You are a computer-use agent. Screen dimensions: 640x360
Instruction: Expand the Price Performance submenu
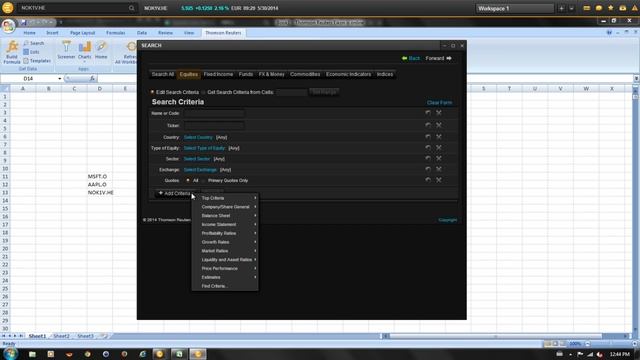click(x=225, y=269)
